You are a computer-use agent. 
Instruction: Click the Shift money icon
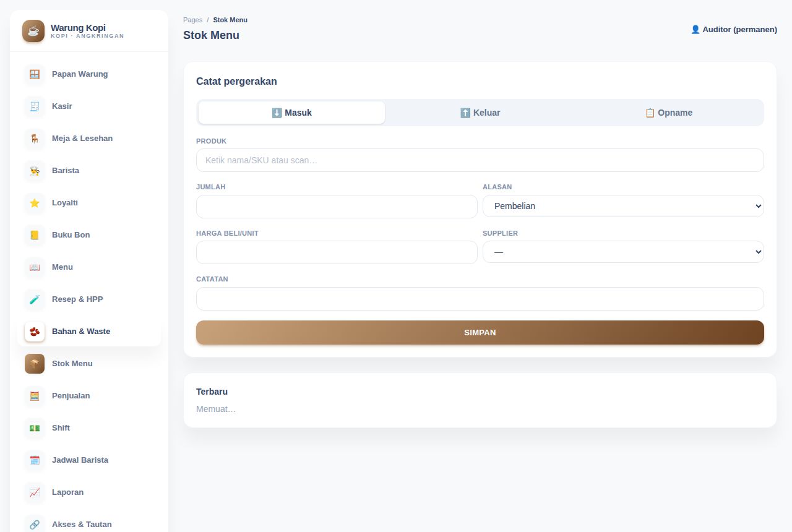click(x=35, y=428)
